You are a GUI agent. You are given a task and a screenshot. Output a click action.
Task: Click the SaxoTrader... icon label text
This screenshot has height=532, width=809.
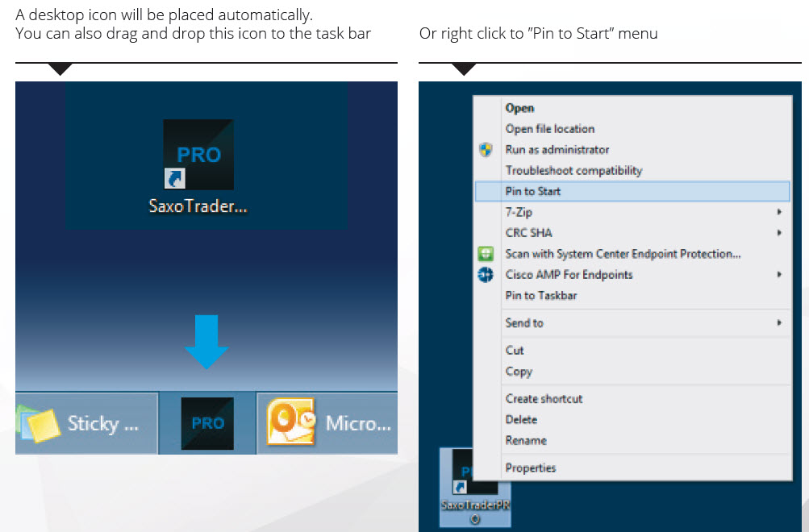198,206
